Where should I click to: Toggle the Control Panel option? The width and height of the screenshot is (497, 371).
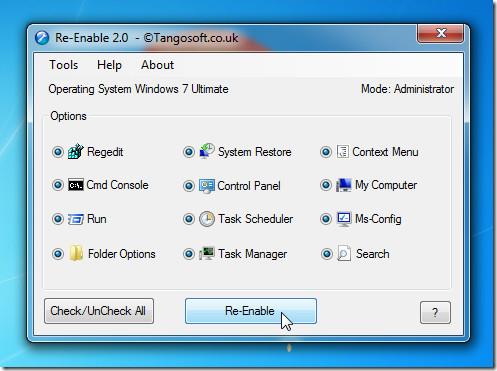tap(189, 186)
